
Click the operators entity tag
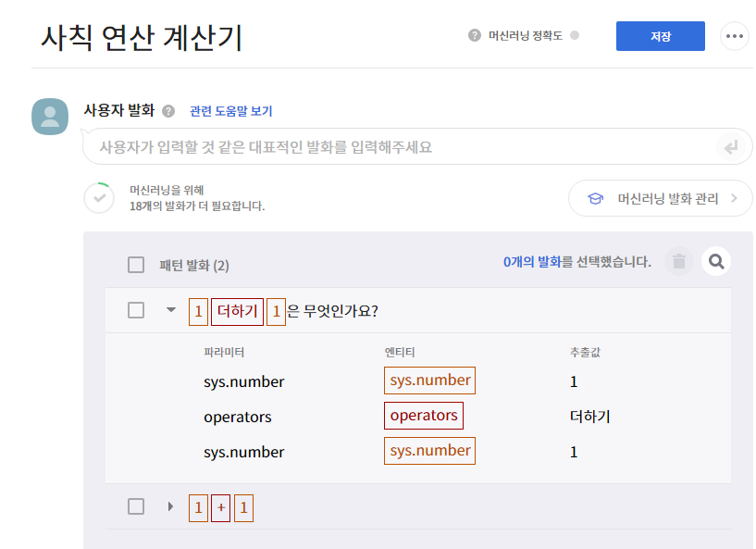[x=424, y=416]
